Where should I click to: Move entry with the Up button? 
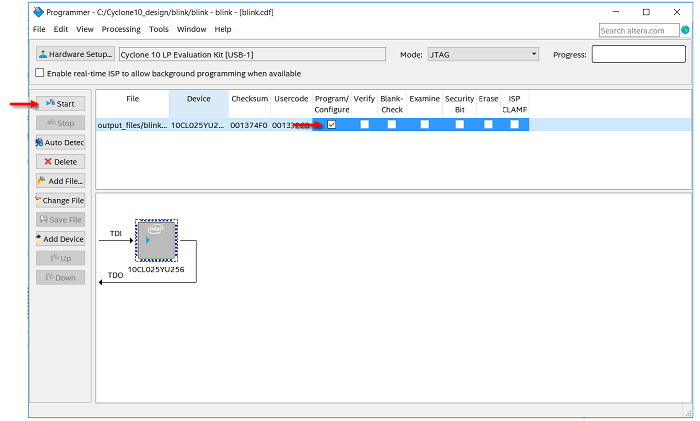point(60,258)
